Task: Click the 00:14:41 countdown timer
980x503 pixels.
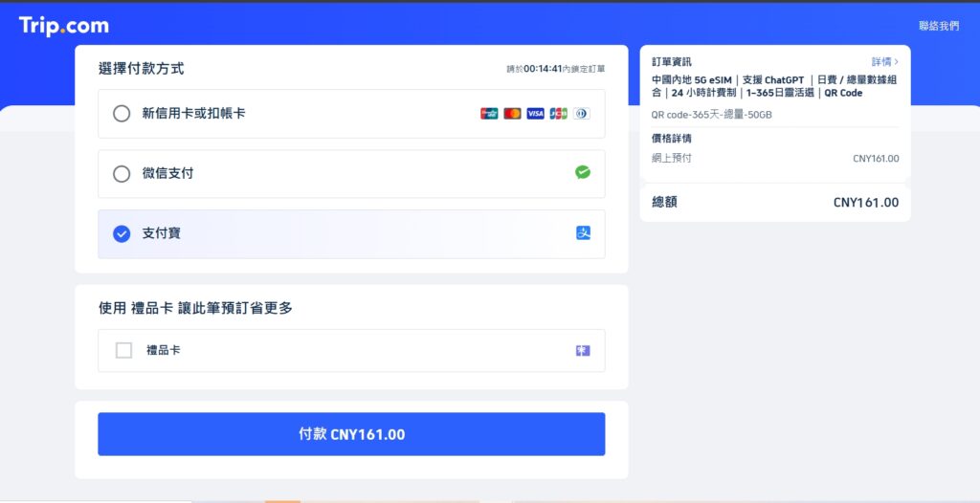Action: [x=543, y=69]
